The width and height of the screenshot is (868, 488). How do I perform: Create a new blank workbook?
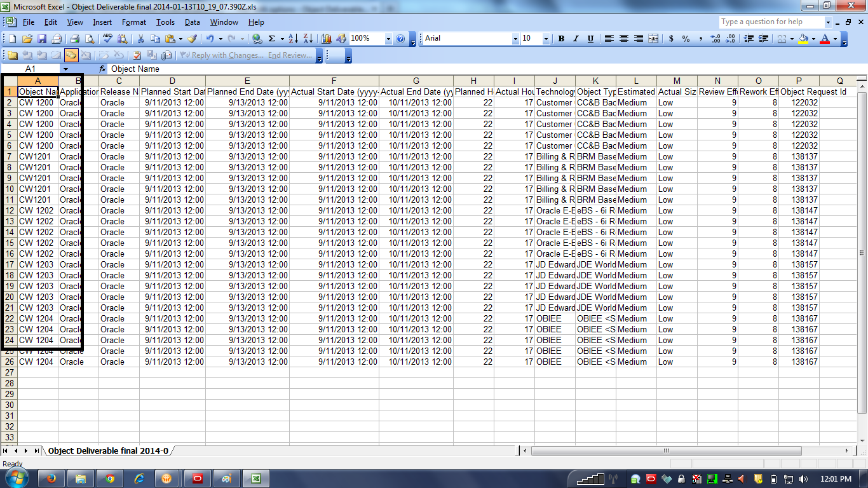12,39
